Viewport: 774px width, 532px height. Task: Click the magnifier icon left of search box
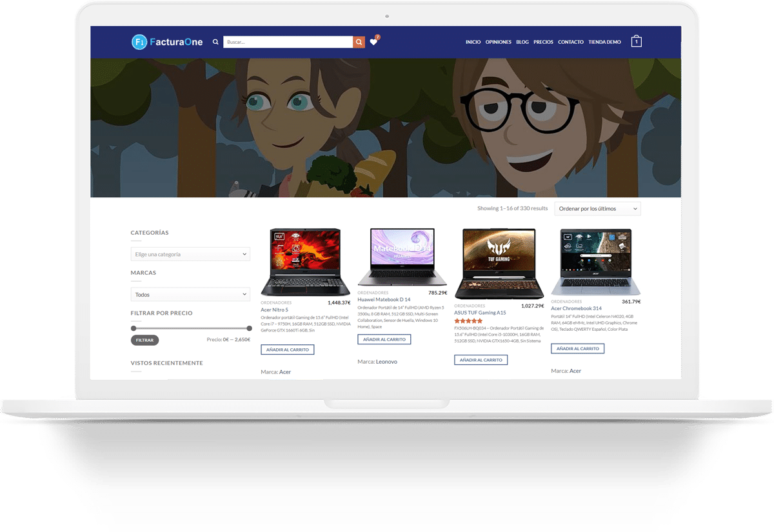coord(215,42)
